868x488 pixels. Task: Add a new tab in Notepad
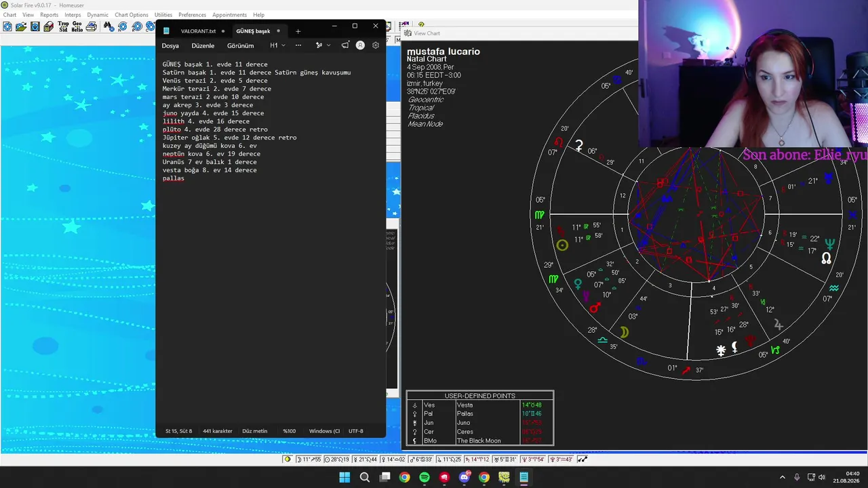298,31
